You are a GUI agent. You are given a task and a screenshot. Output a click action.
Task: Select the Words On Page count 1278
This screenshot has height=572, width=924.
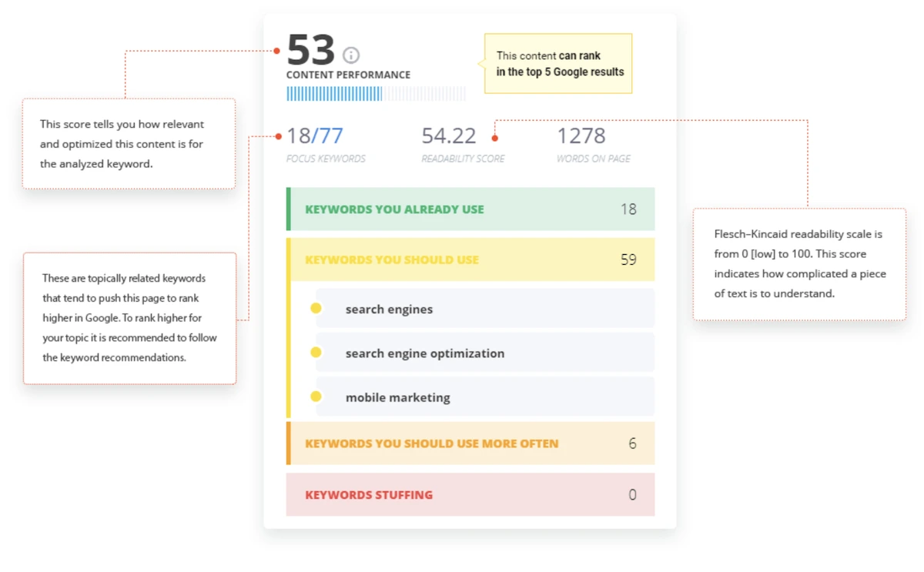581,136
